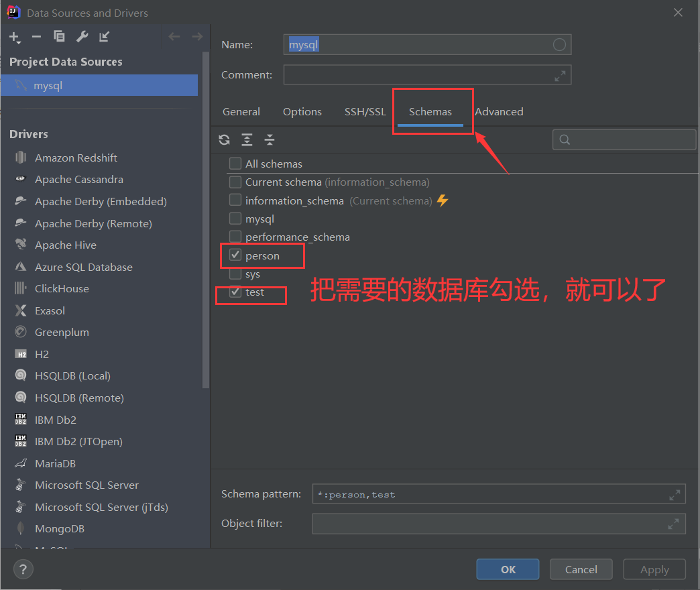Click the Comment input field

point(427,75)
